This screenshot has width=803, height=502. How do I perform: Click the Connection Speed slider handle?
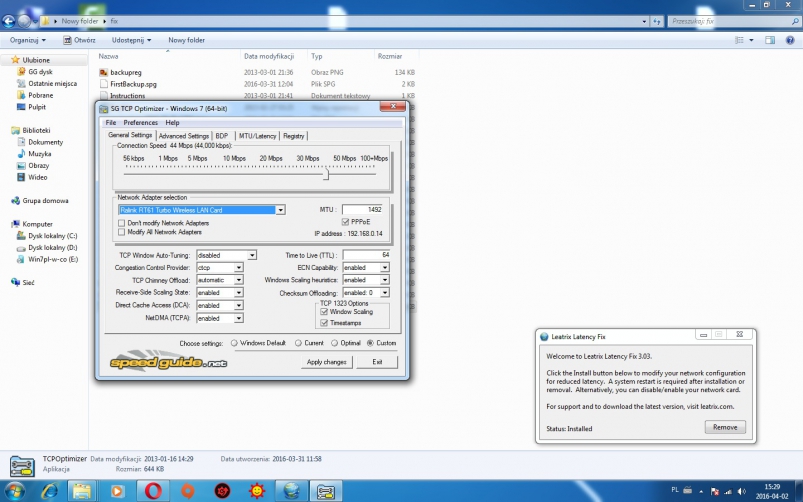326,174
